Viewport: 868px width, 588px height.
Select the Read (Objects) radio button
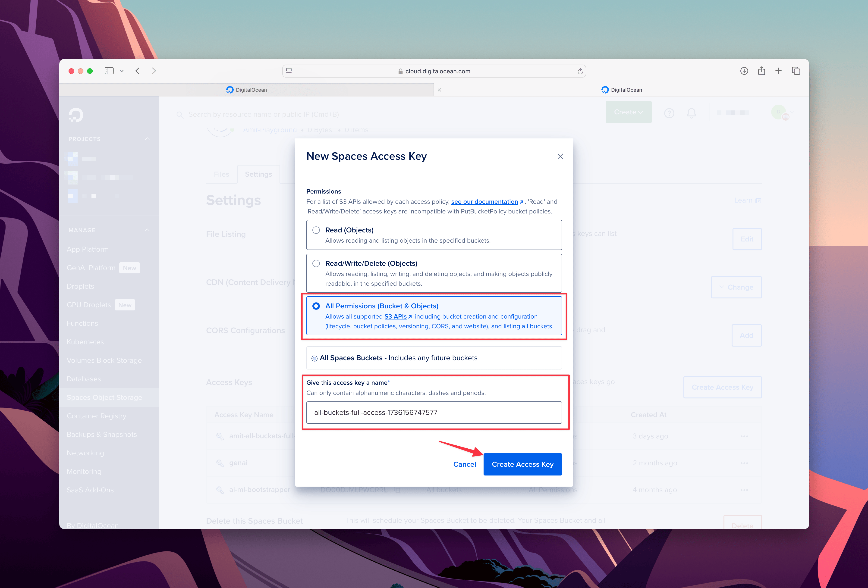(x=316, y=230)
